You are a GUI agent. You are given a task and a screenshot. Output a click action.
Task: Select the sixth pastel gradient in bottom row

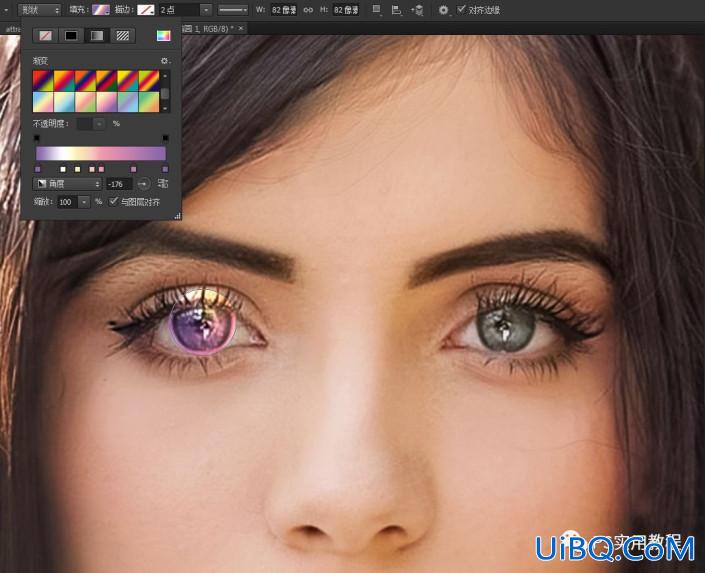(x=149, y=102)
